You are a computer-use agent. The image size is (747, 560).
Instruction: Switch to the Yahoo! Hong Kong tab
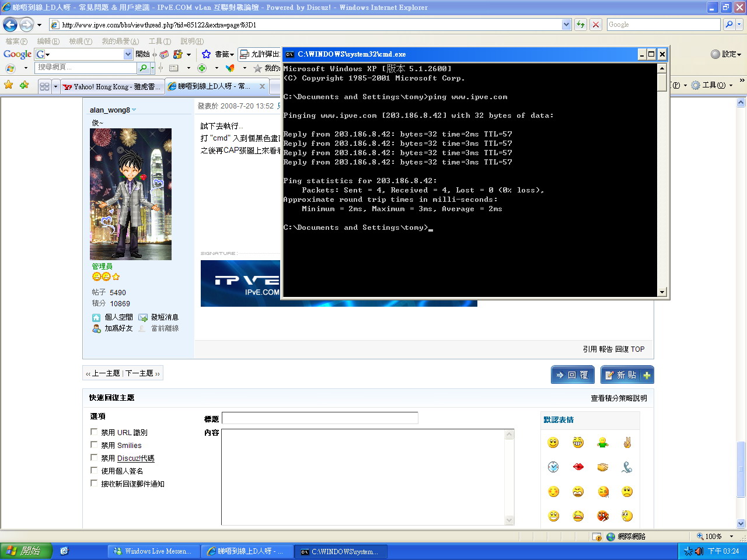[x=113, y=86]
